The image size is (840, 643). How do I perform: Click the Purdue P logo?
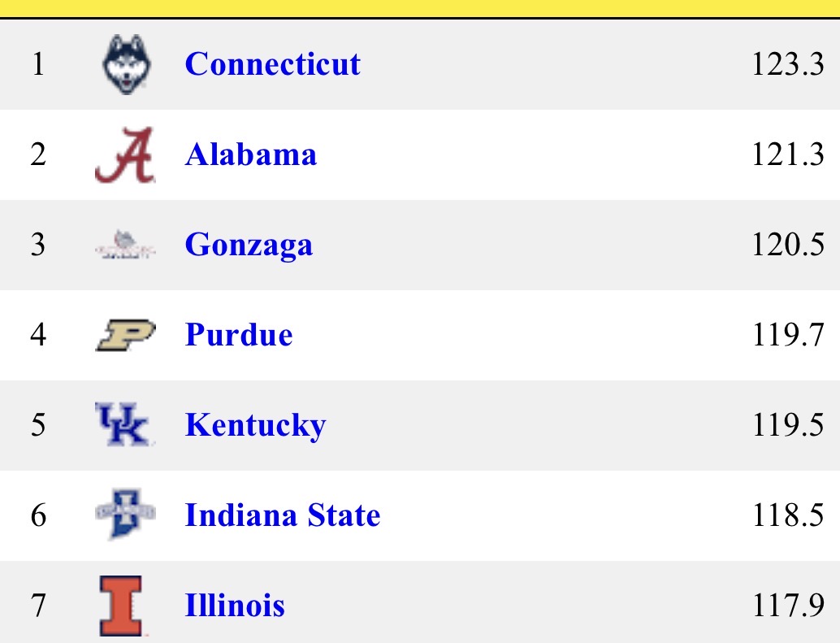(x=124, y=336)
